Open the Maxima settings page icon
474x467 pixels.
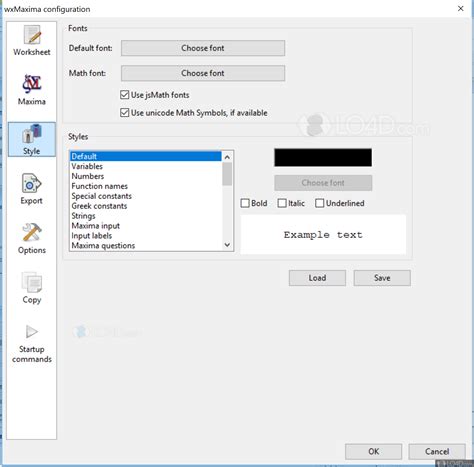tap(32, 84)
